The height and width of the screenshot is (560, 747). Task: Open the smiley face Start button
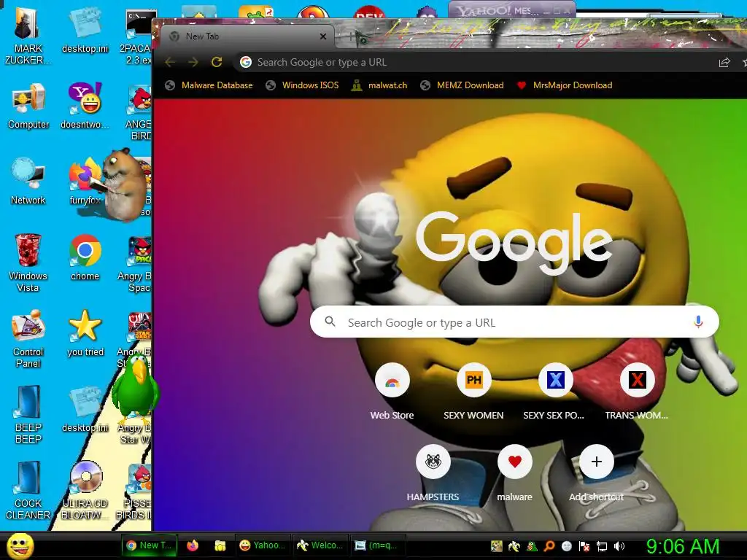20,545
